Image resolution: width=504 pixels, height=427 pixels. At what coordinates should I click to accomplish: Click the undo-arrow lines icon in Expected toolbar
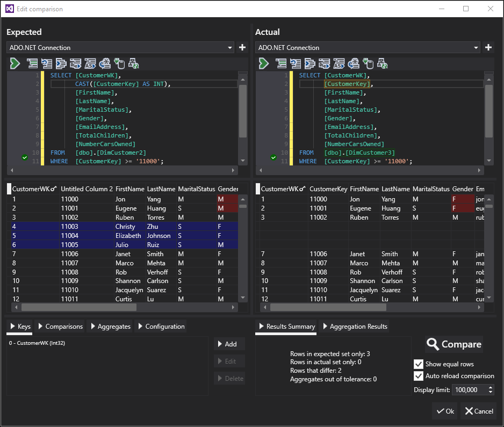[x=46, y=63]
